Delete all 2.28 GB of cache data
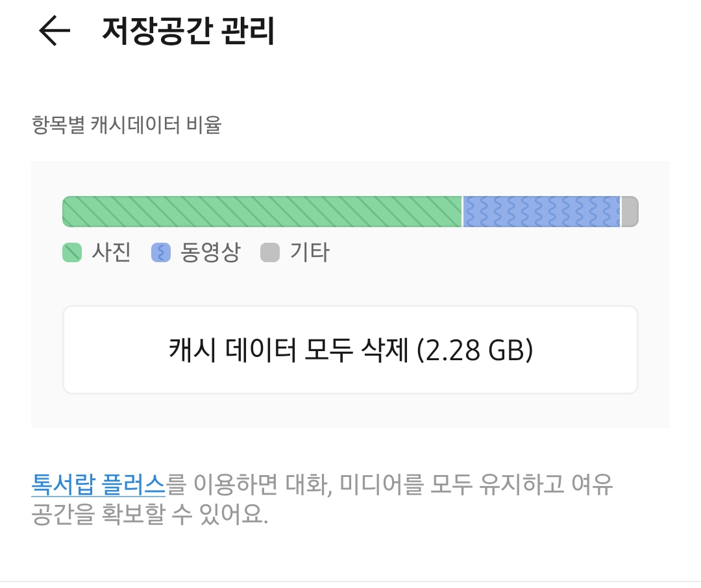Viewport: 701px width, 588px height. tap(350, 349)
